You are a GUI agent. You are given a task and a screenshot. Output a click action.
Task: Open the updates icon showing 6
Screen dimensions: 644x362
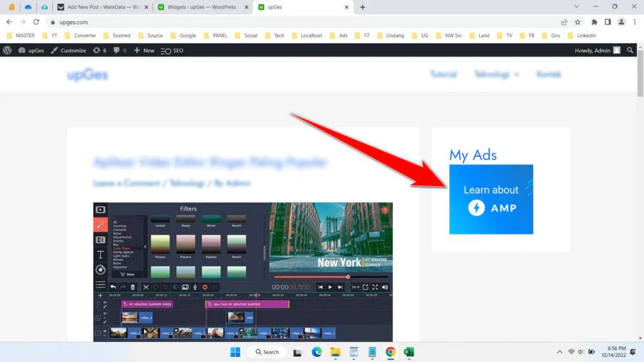(99, 50)
